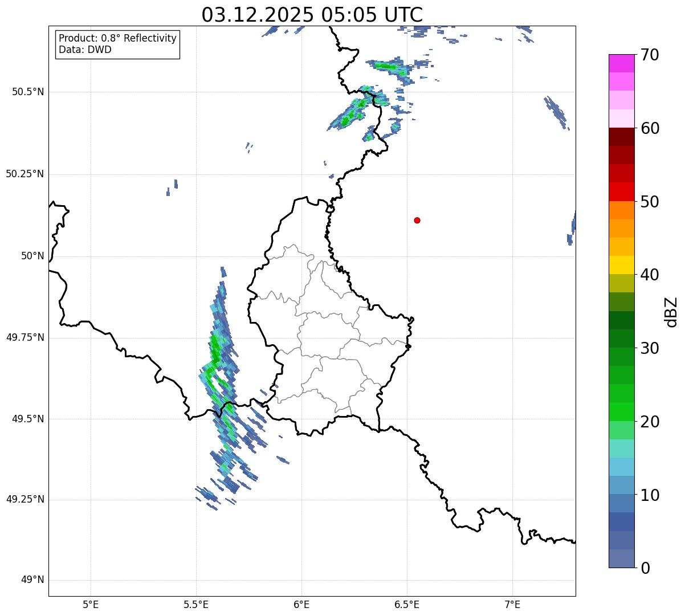This screenshot has width=685, height=616.
Task: Pick the bright green colorbar swatch above 20
Action: (621, 411)
